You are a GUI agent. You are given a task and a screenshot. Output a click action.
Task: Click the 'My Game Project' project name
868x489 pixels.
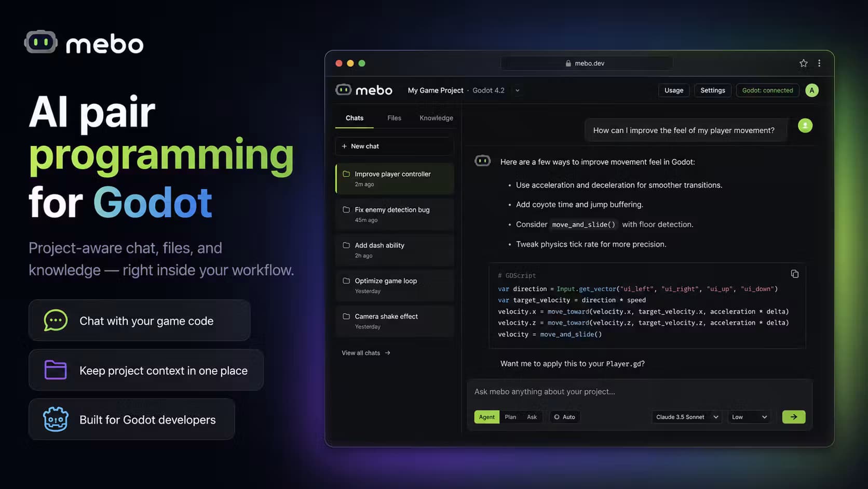(436, 90)
